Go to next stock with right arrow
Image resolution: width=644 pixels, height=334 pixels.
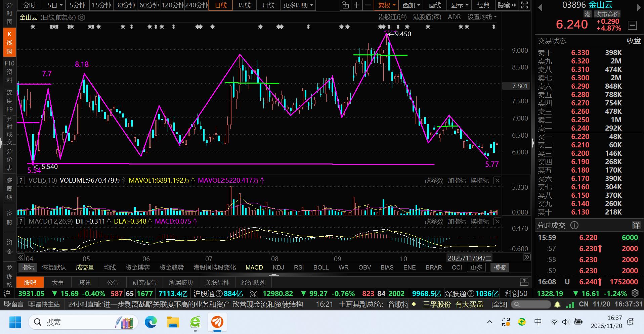point(639,8)
